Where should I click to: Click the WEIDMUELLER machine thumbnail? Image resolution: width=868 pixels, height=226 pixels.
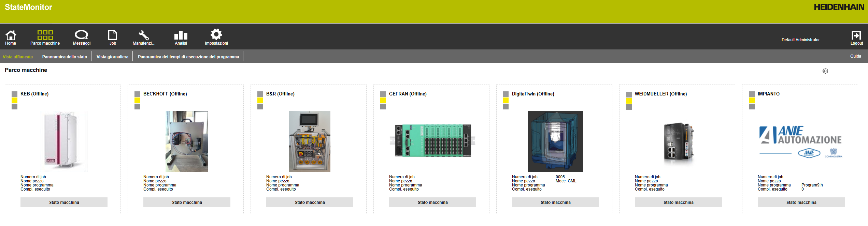678,141
